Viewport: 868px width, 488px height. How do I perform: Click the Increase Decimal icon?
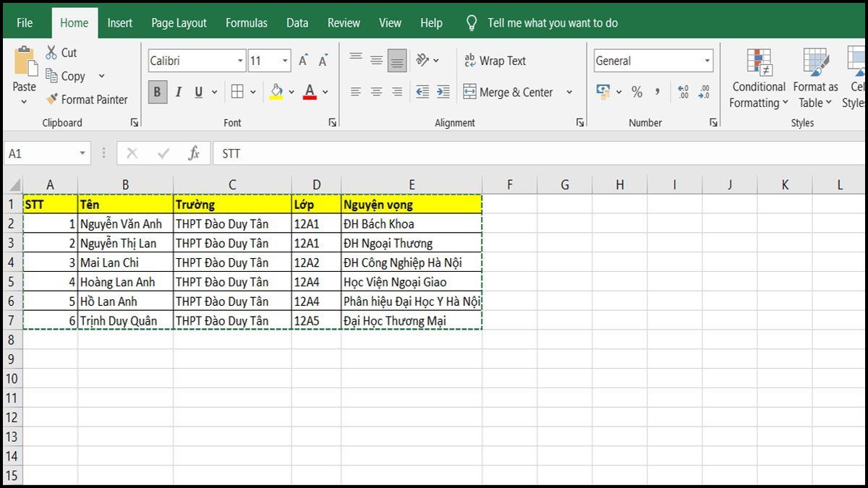coord(683,92)
